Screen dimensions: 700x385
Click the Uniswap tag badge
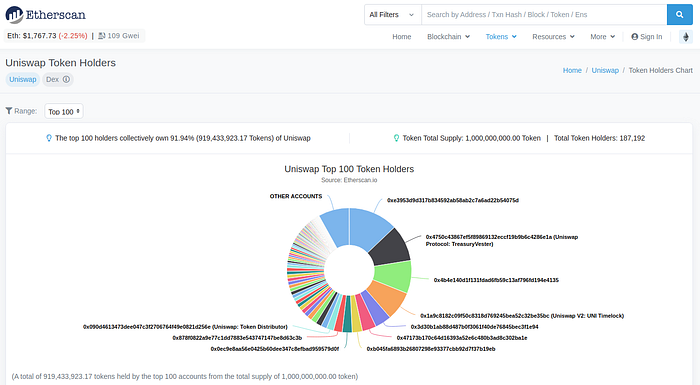(23, 80)
